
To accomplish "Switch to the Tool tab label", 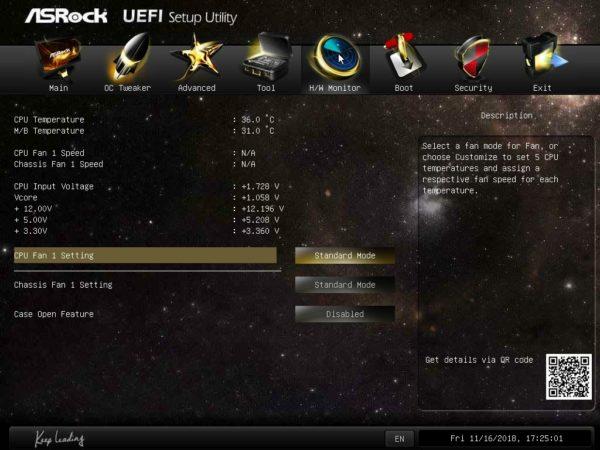I will [x=266, y=88].
